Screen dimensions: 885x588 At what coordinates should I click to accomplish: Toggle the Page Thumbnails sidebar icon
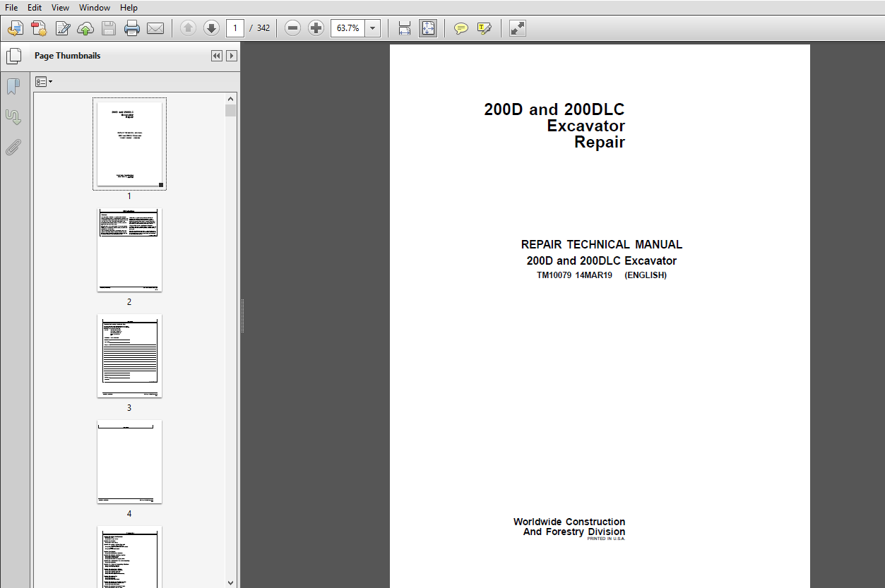click(x=13, y=56)
